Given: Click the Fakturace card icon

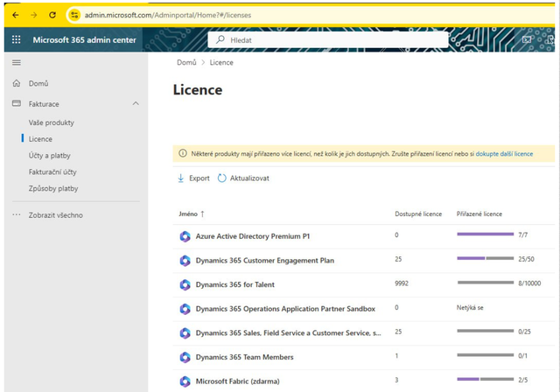Looking at the screenshot, I should click(x=17, y=103).
